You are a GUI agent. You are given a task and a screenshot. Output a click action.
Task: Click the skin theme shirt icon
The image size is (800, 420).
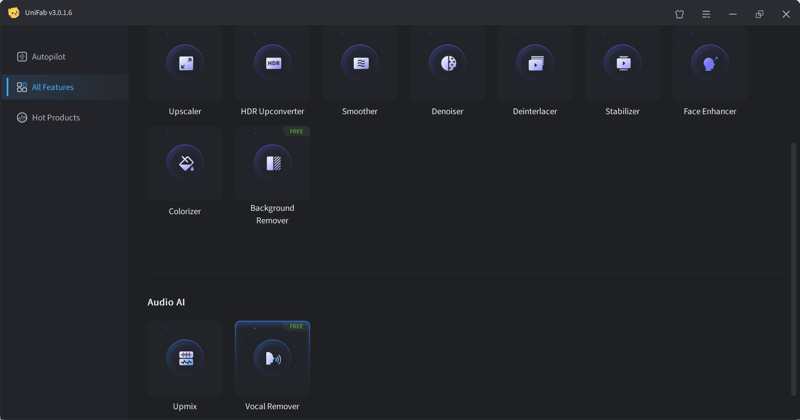680,14
